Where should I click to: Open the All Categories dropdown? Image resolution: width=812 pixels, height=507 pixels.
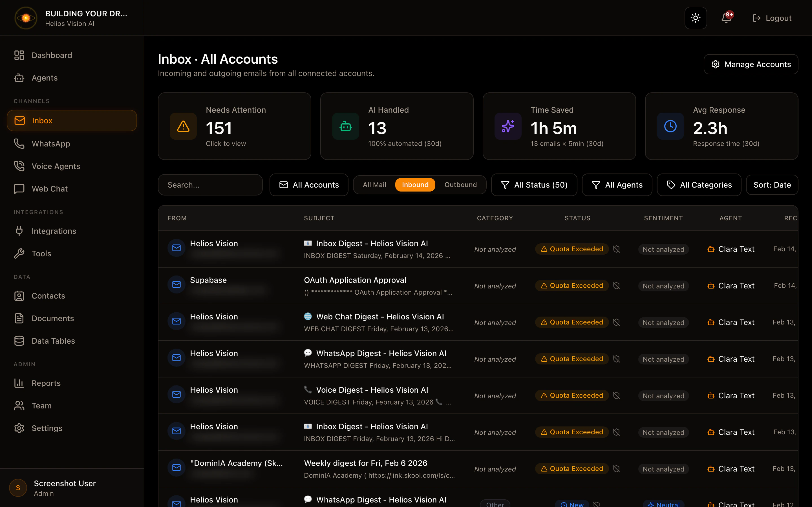click(699, 185)
